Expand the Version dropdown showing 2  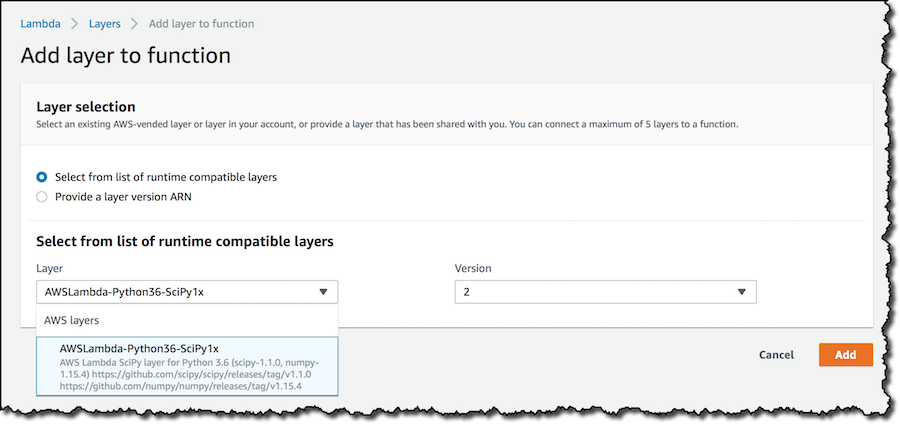coord(606,292)
